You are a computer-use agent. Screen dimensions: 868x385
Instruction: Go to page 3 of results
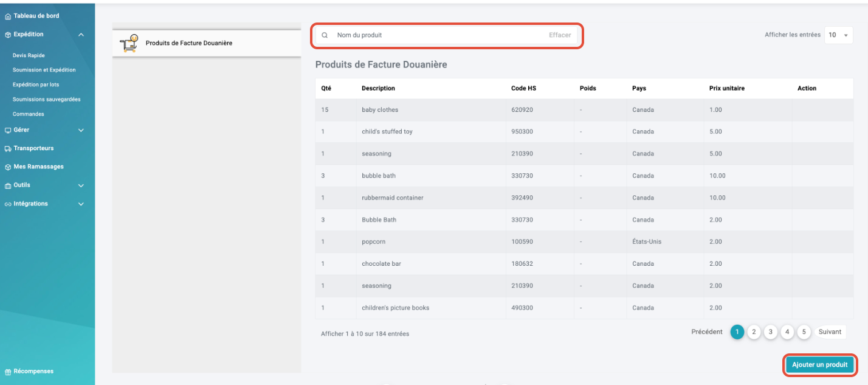[770, 332]
